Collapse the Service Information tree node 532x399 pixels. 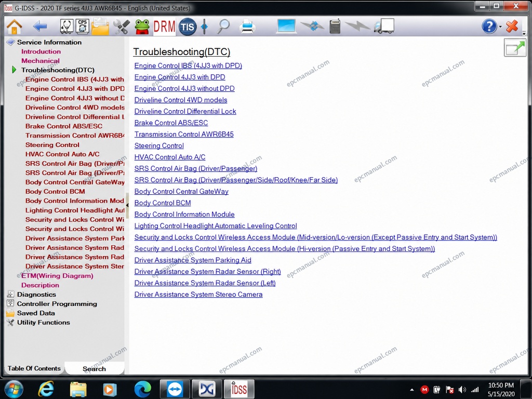[x=10, y=42]
